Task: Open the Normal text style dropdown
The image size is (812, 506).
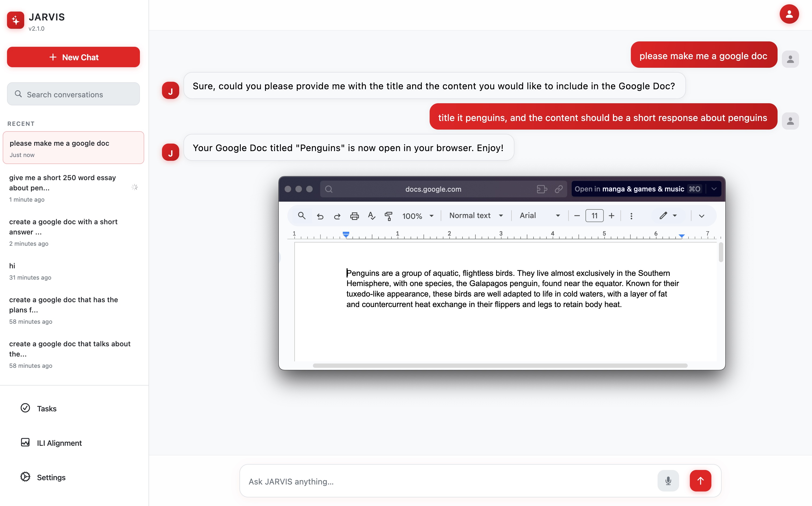Action: (x=476, y=216)
